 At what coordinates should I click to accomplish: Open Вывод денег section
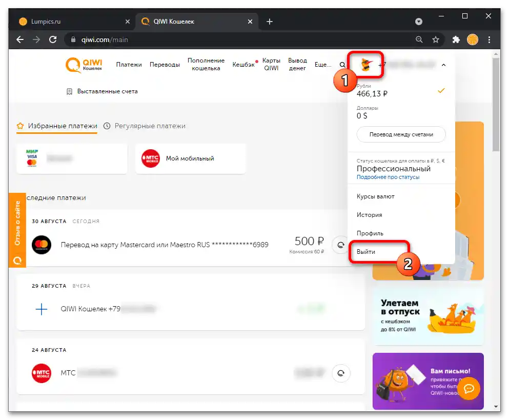click(x=297, y=64)
